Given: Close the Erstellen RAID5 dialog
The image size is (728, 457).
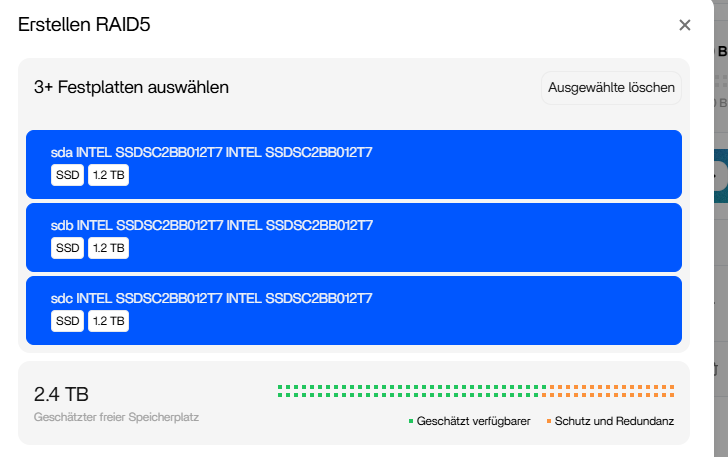Looking at the screenshot, I should pyautogui.click(x=684, y=25).
